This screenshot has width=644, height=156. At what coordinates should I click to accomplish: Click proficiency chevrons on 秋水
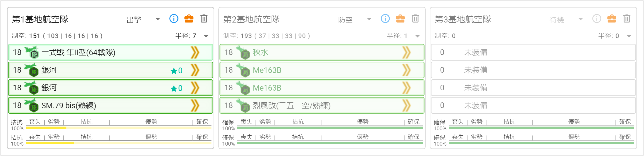pos(407,52)
